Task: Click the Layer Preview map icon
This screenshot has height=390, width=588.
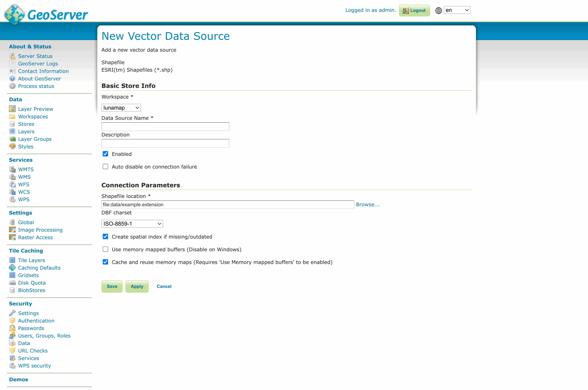Action: point(12,109)
